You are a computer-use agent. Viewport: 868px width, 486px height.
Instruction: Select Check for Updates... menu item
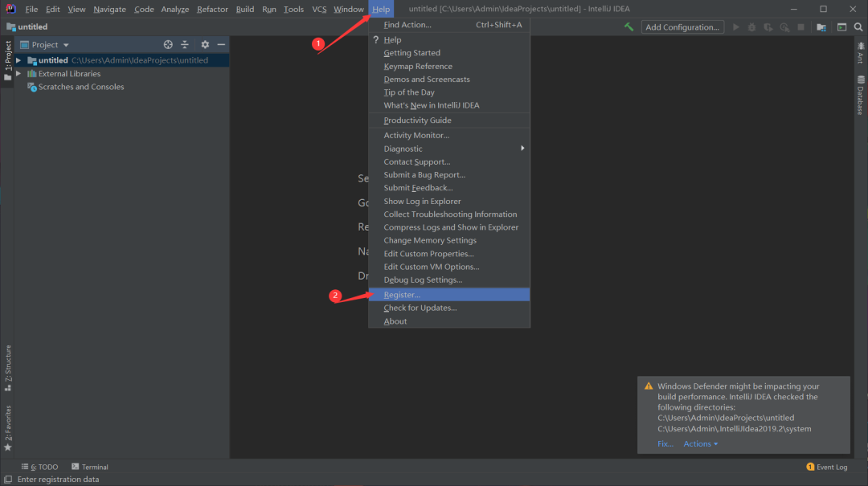click(x=449, y=308)
